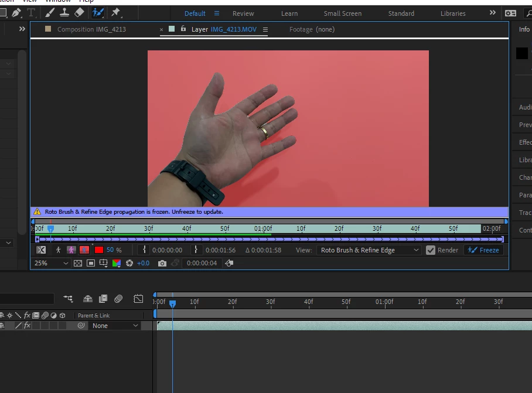This screenshot has height=393, width=532.
Task: Open the red overlay color swatch
Action: (x=99, y=250)
